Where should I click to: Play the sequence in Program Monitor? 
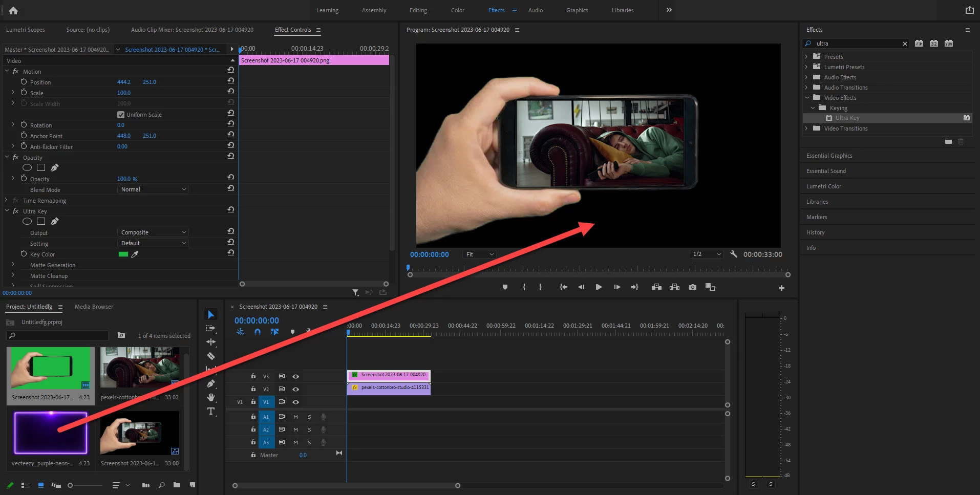tap(599, 287)
